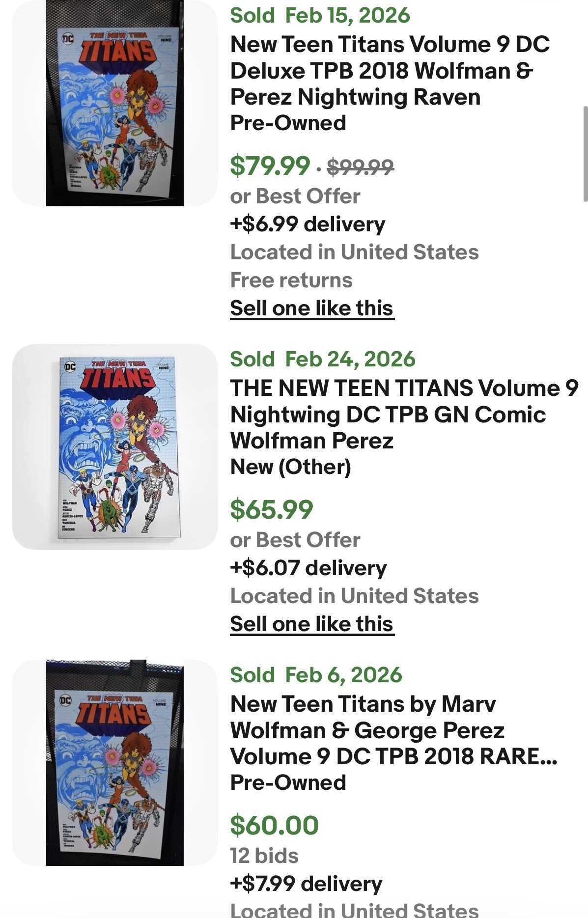
Task: Tap "Free returns" on the first listing
Action: click(291, 280)
